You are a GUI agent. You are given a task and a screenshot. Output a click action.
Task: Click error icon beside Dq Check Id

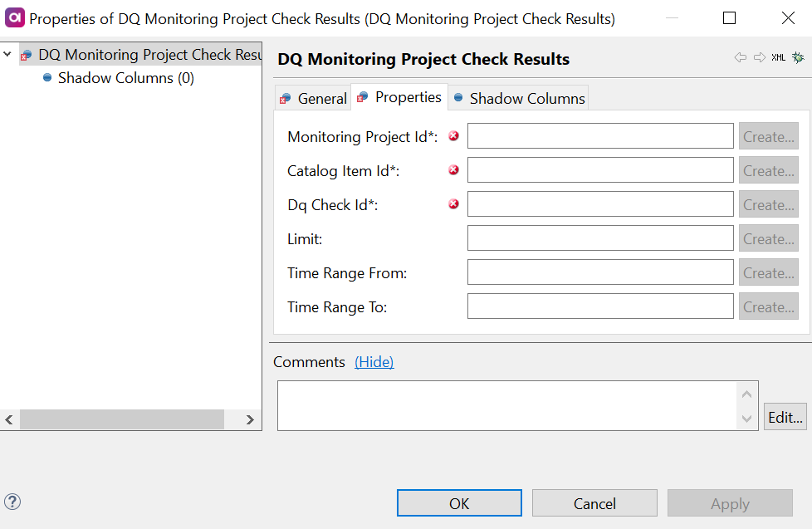coord(454,204)
